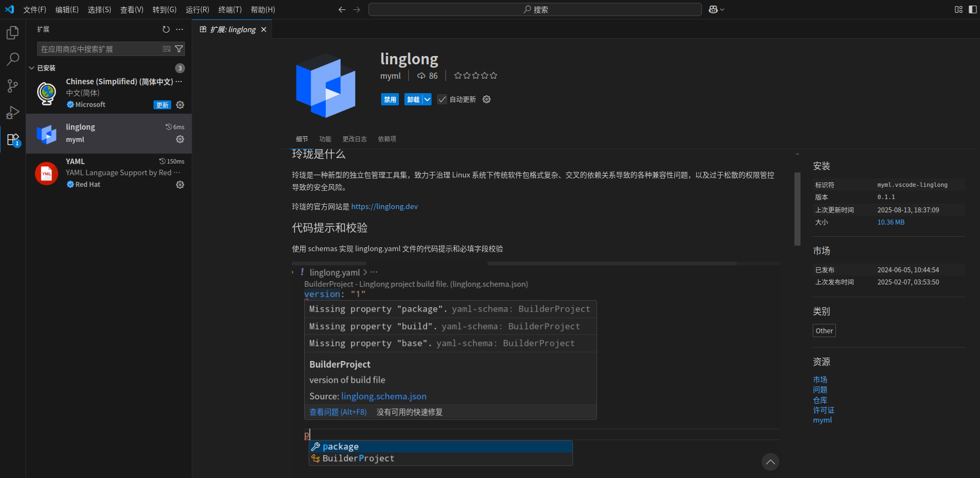The height and width of the screenshot is (478, 980).
Task: Open manage gear for YAML extension
Action: [180, 185]
